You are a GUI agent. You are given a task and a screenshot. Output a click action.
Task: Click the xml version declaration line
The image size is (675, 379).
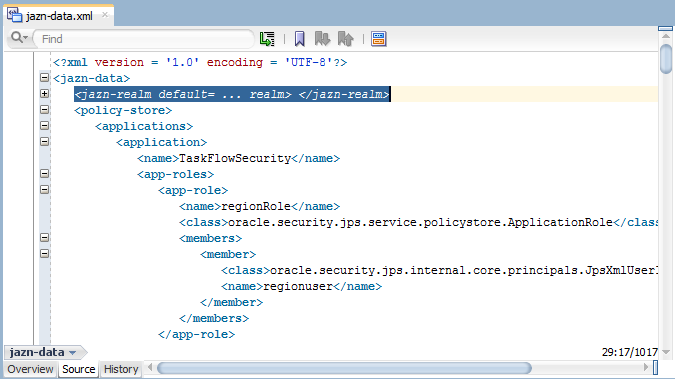point(200,62)
